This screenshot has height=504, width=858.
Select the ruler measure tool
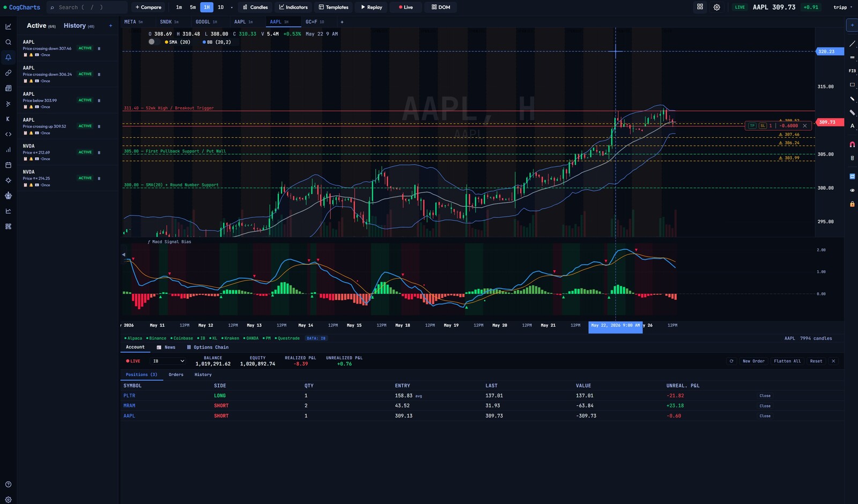tap(852, 113)
